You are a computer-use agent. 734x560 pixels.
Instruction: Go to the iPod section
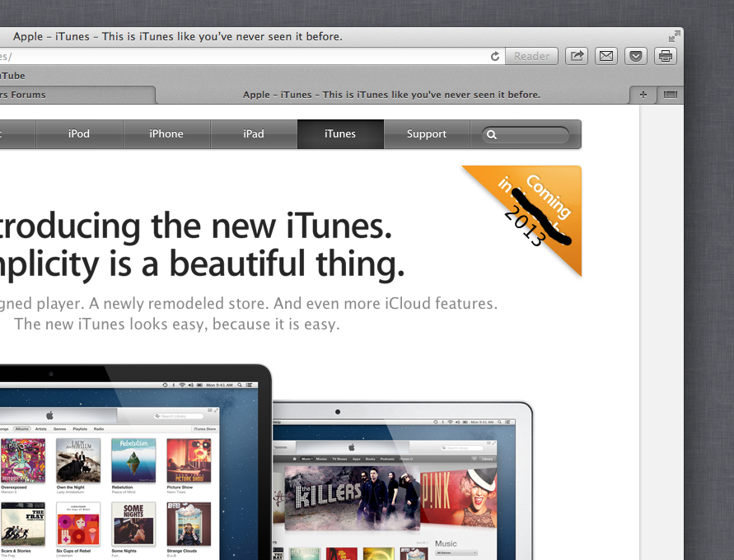coord(79,133)
